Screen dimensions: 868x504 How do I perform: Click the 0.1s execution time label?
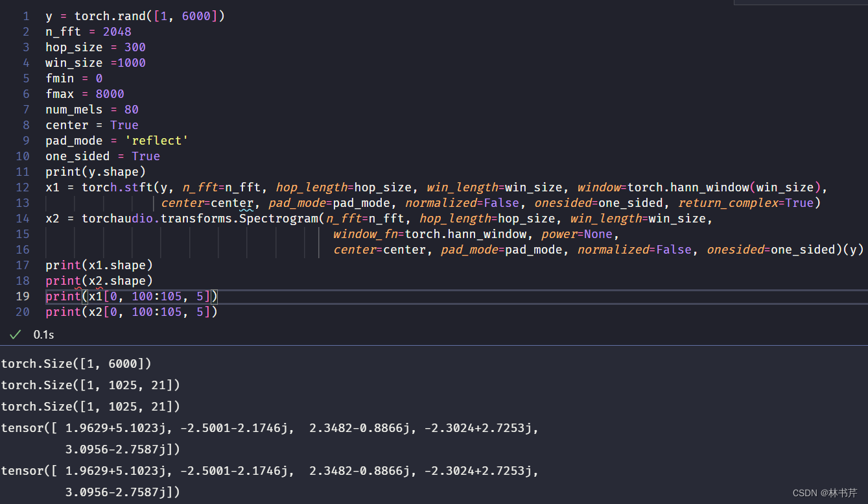44,335
